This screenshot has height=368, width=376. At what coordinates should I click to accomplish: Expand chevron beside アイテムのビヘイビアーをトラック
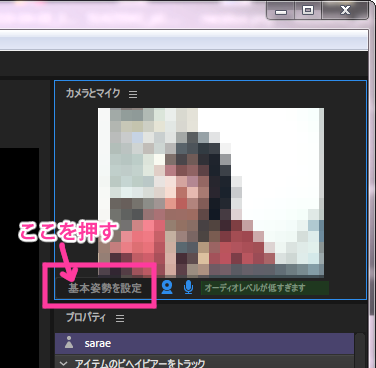(64, 363)
